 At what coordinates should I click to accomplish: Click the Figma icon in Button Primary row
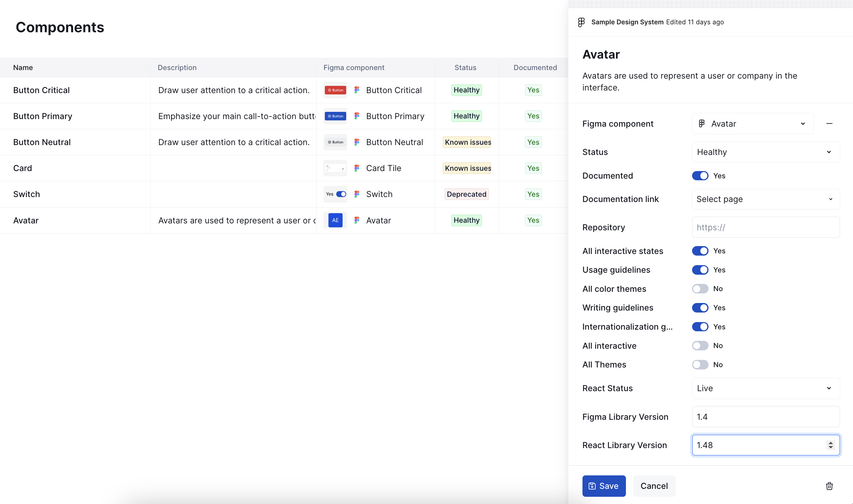[x=357, y=116]
